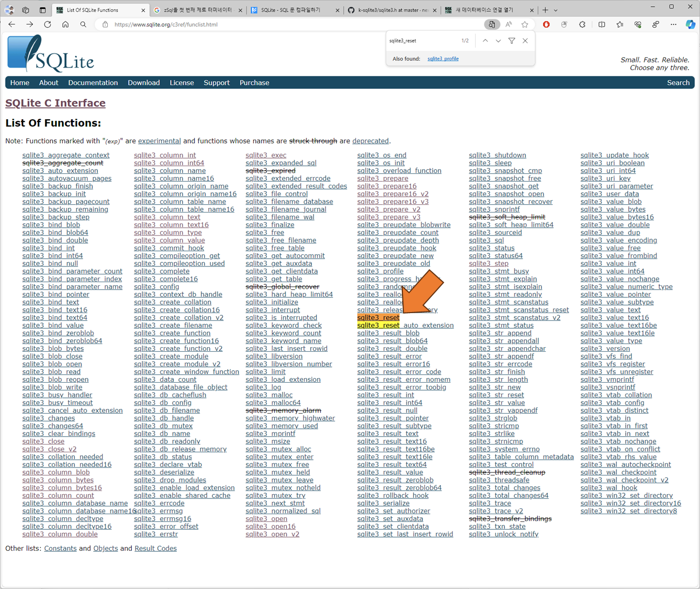Open sqlite3_prepare_v2 link
This screenshot has height=589, width=700.
tap(389, 209)
